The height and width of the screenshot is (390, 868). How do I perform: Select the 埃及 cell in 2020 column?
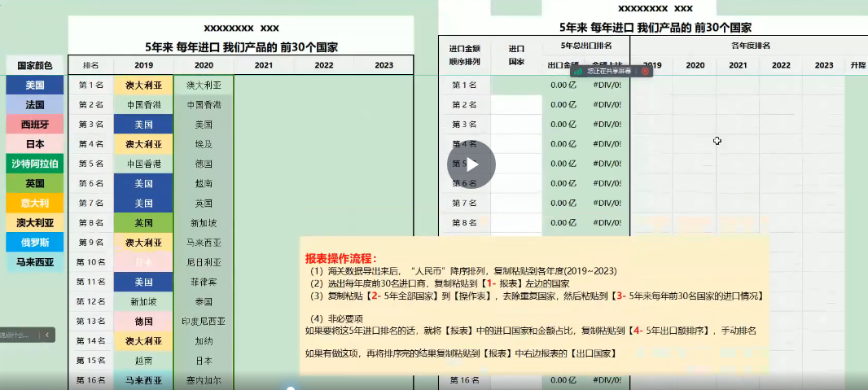coord(204,144)
